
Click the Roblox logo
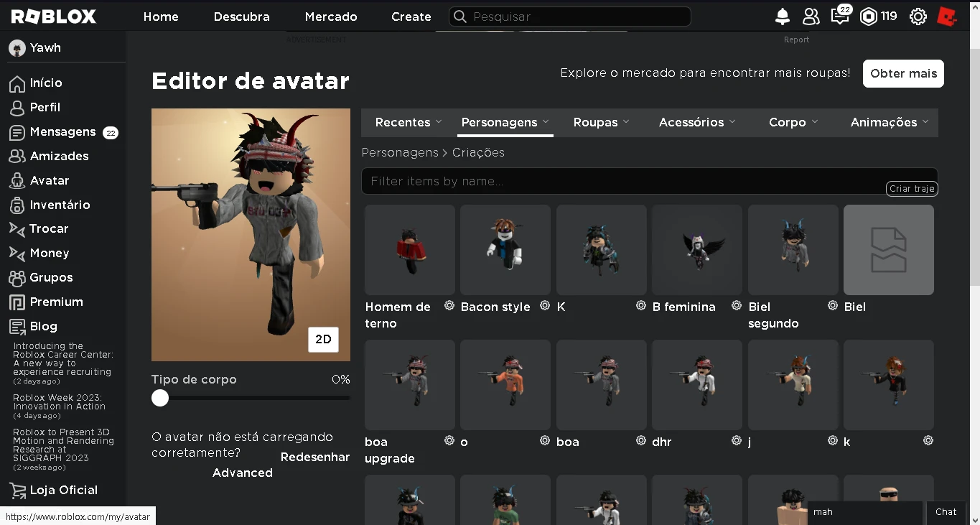(x=54, y=17)
